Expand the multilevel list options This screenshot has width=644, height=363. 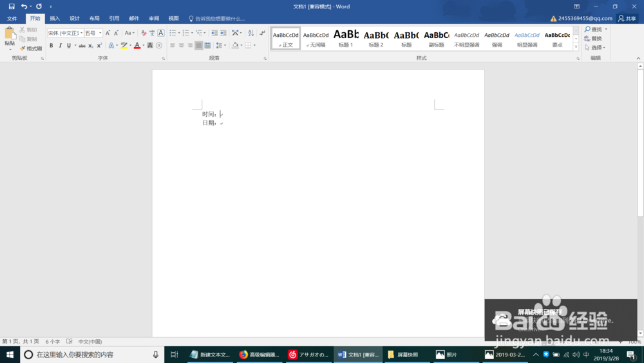[x=205, y=33]
